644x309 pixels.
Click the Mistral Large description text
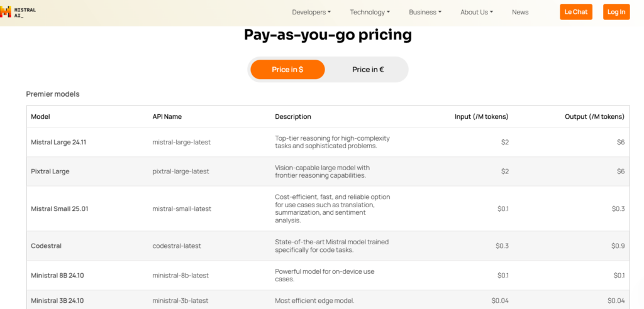332,142
